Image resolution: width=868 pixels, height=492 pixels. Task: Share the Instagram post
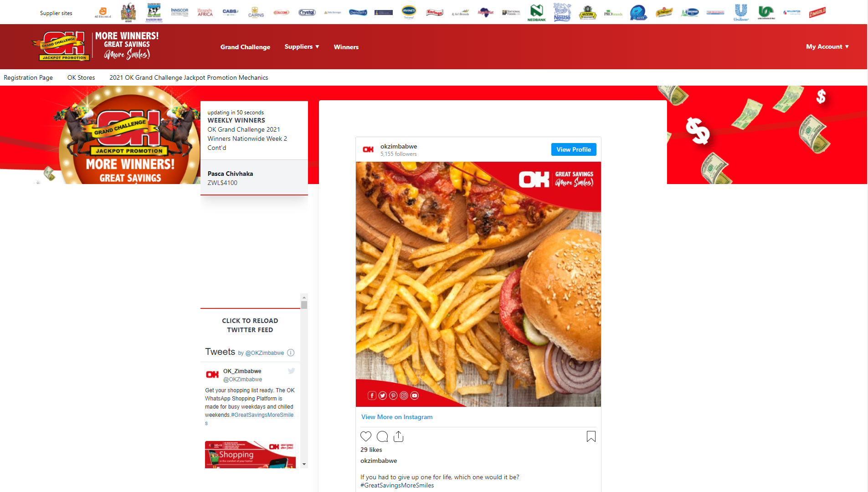(x=398, y=436)
